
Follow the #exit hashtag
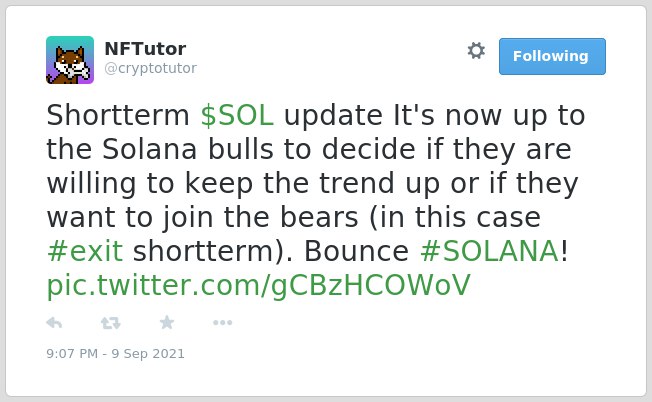coord(85,251)
